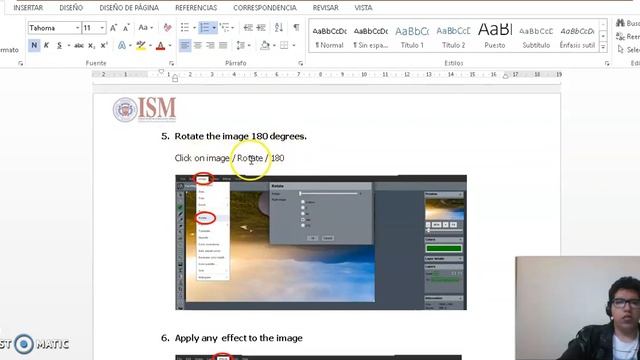The image size is (640, 360).
Task: Sort the selected text alphabetically
Action: tap(279, 28)
